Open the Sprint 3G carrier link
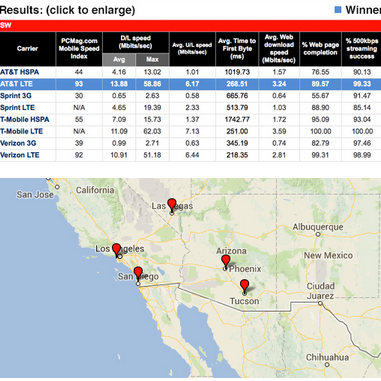The height and width of the screenshot is (381, 381). [x=16, y=96]
